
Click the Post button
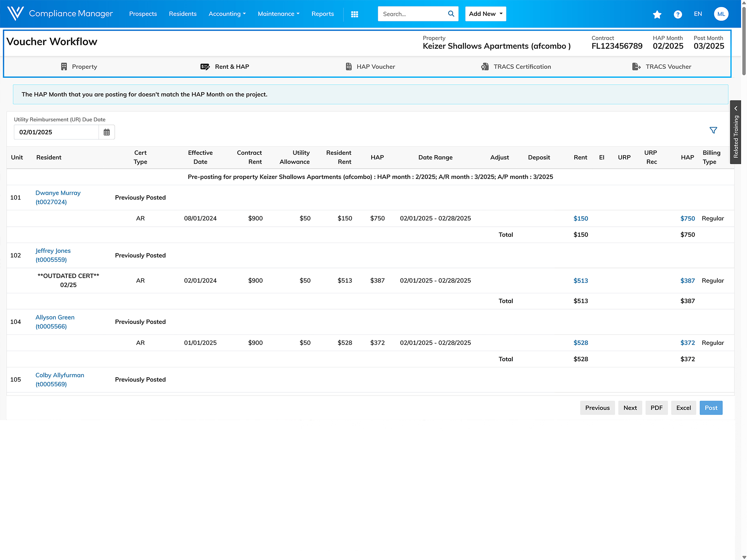click(710, 408)
